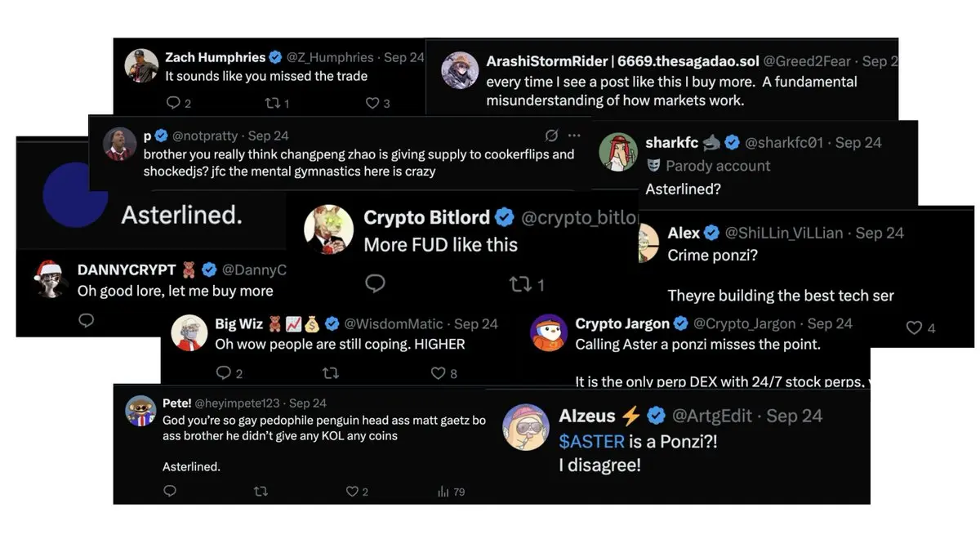Viewport: 980px width, 539px height.
Task: Like Big Wiz's coping tweet
Action: [439, 373]
